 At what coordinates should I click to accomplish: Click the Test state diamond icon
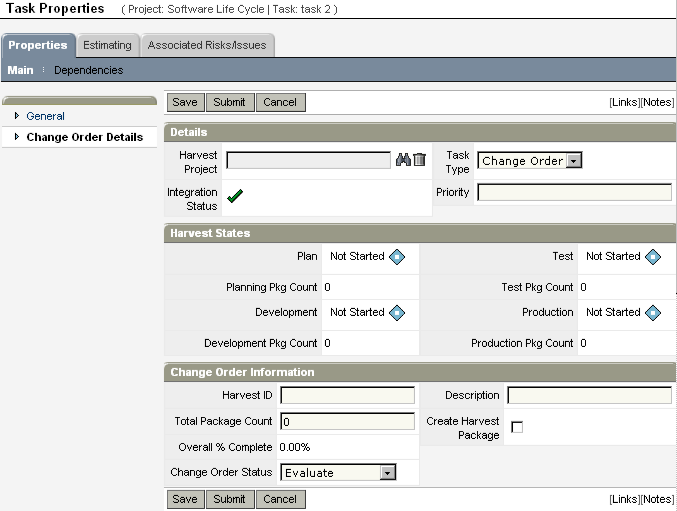pyautogui.click(x=653, y=257)
